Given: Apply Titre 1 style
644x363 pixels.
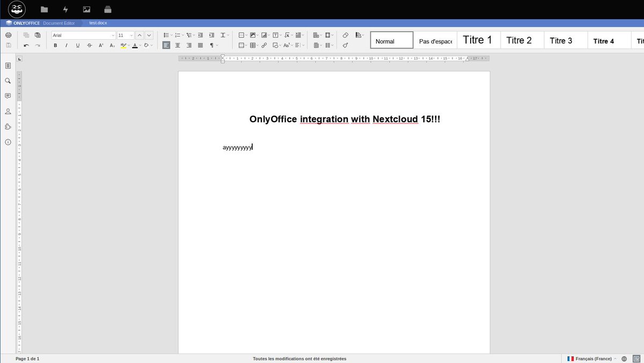Looking at the screenshot, I should (479, 40).
